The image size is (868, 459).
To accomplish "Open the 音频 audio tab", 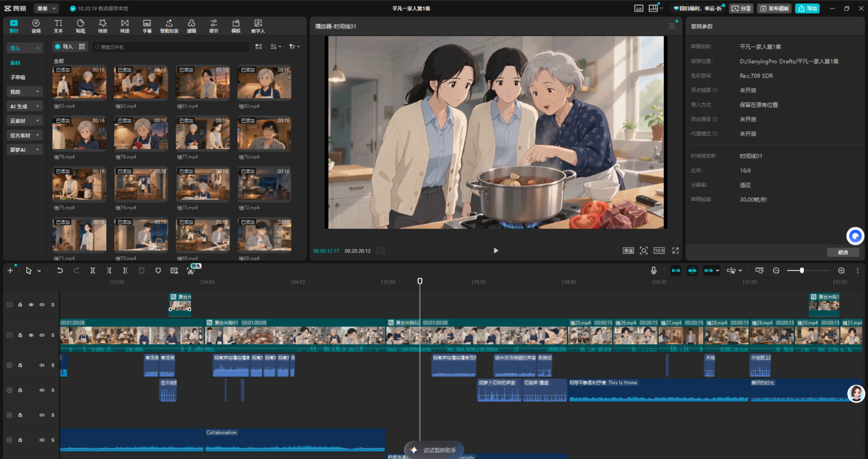I will pyautogui.click(x=36, y=26).
